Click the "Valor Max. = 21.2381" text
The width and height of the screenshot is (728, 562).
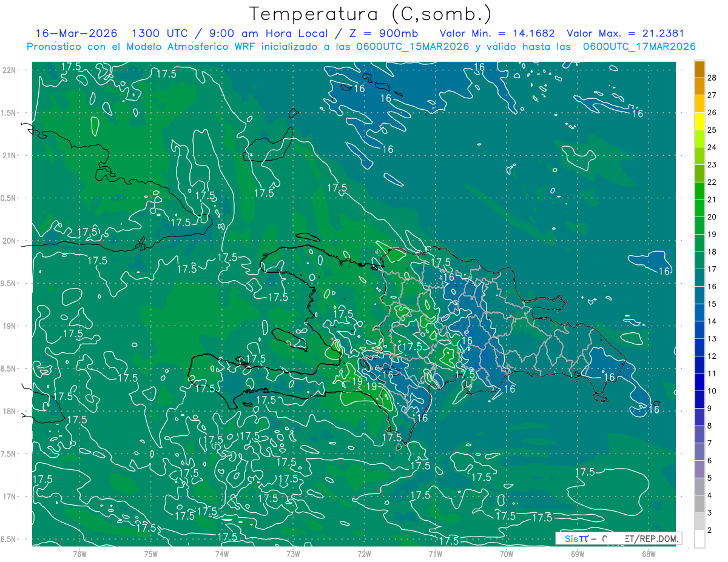[625, 33]
